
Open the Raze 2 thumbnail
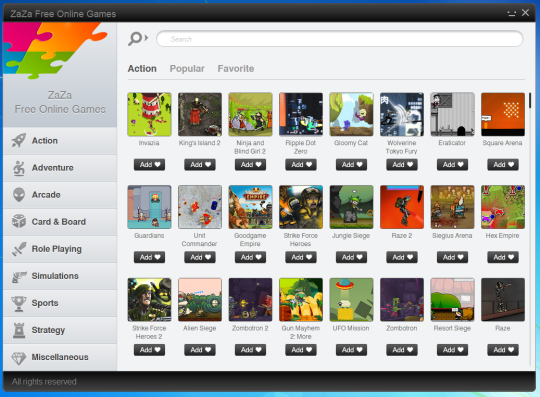click(402, 207)
